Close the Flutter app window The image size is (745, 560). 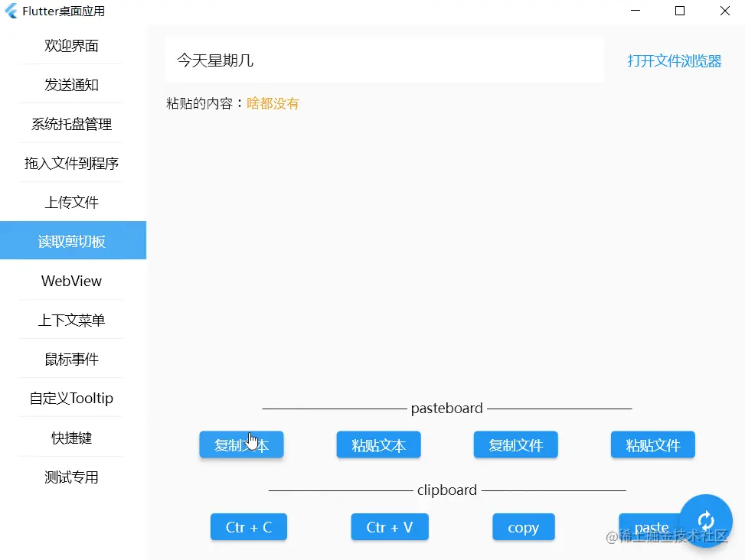(x=724, y=11)
